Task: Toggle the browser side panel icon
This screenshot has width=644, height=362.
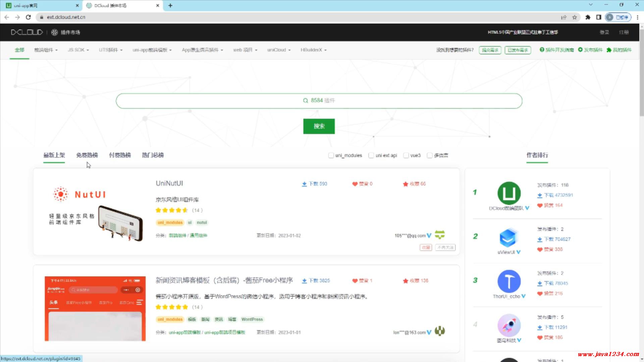Action: 598,17
